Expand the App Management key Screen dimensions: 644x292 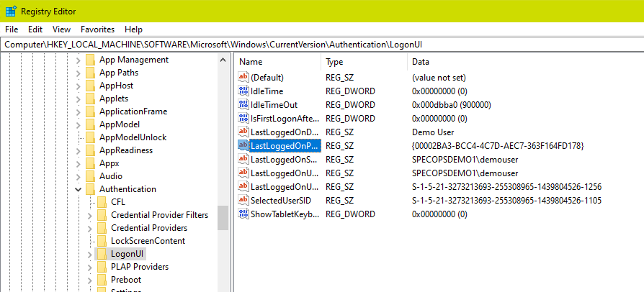[78, 60]
